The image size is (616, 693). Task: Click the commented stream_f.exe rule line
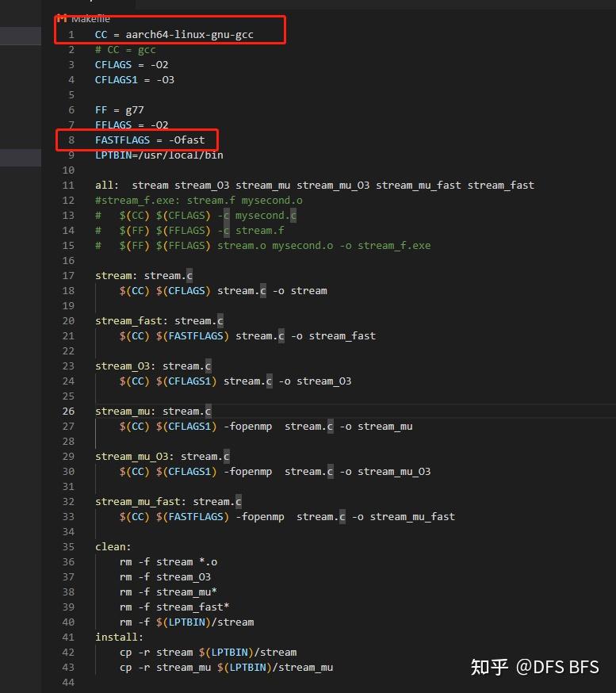(x=199, y=201)
